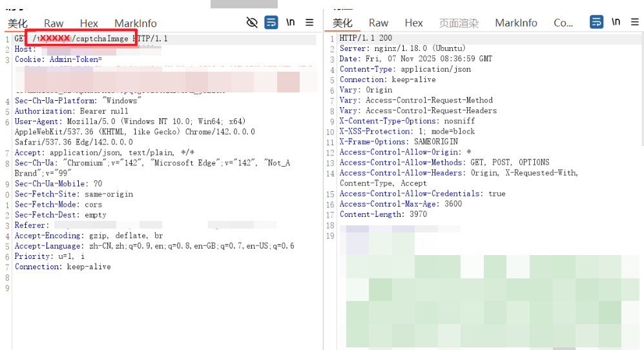Click Accept application/json header
This screenshot has height=350, width=644.
pyautogui.click(x=105, y=152)
